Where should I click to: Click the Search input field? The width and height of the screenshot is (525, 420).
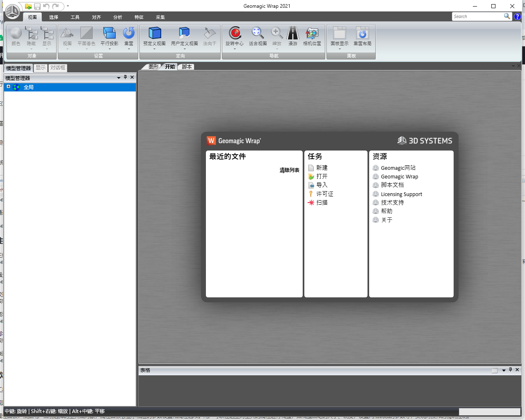point(478,16)
